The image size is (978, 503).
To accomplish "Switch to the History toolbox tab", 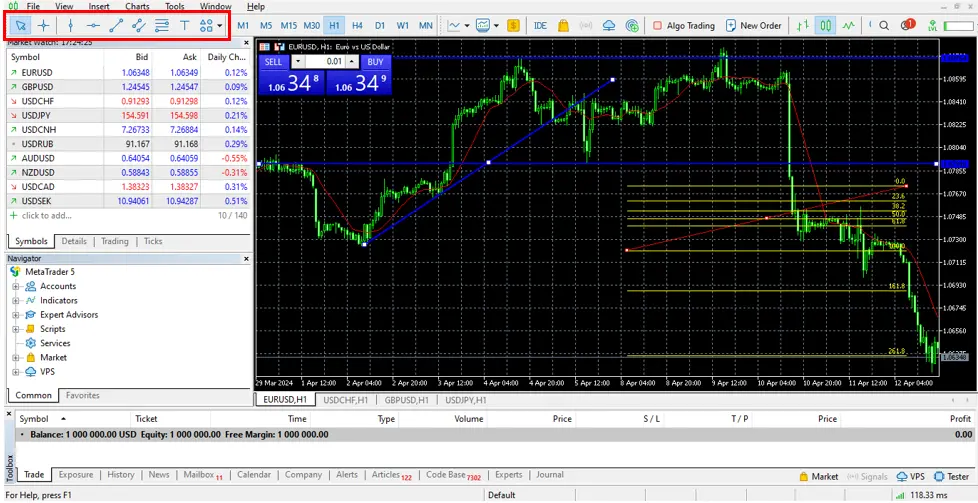I will tap(120, 475).
